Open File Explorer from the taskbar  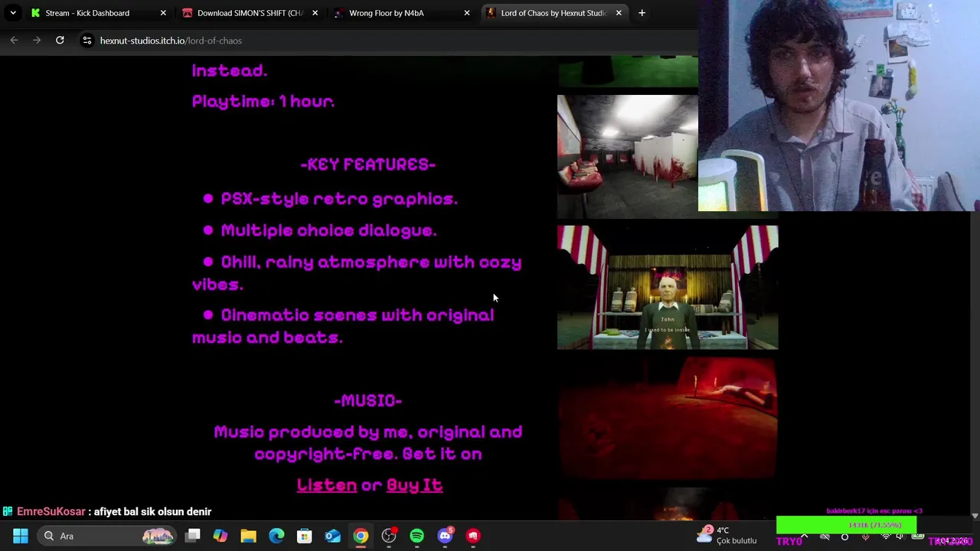click(x=248, y=536)
